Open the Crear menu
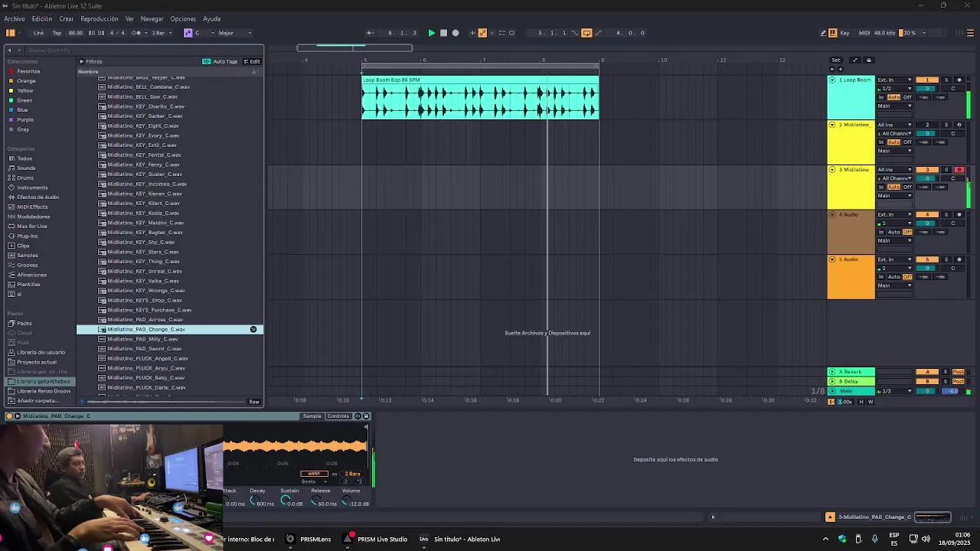This screenshot has height=551, width=980. coord(67,19)
